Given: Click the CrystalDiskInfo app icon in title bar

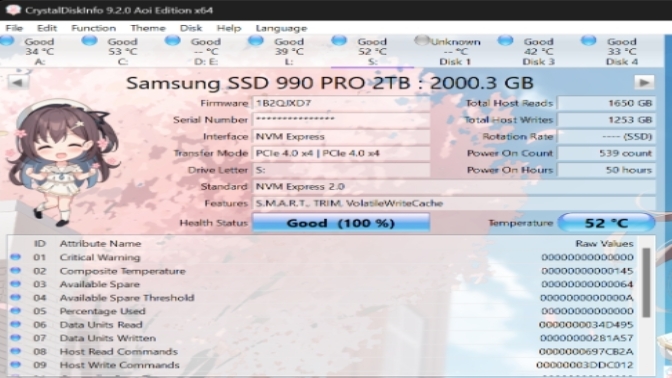Looking at the screenshot, I should coord(13,10).
